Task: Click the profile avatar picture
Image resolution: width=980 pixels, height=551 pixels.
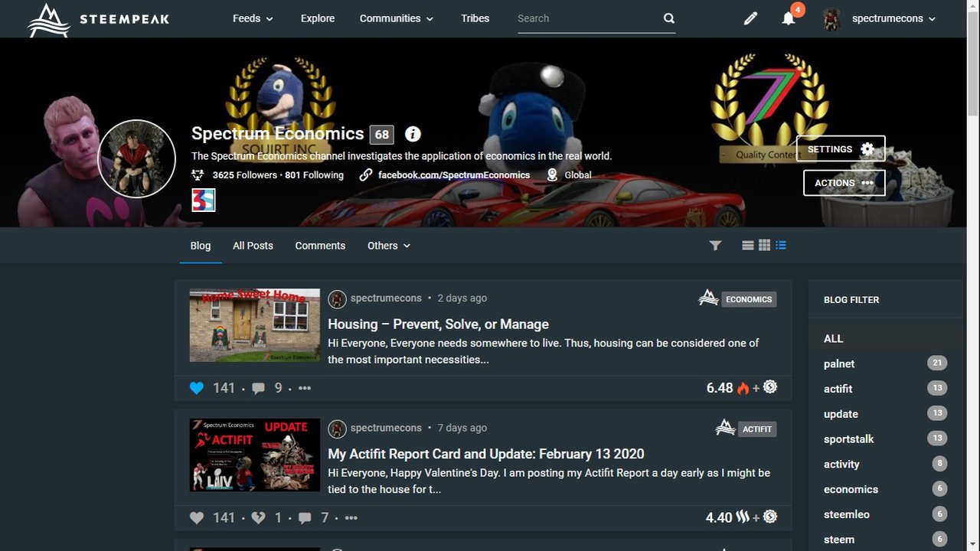Action: click(137, 159)
